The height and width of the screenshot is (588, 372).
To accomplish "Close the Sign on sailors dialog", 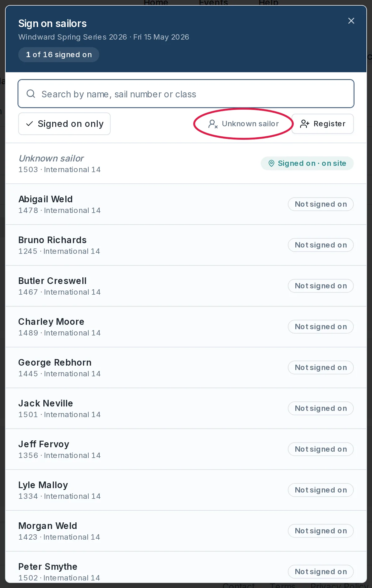I will coord(351,21).
